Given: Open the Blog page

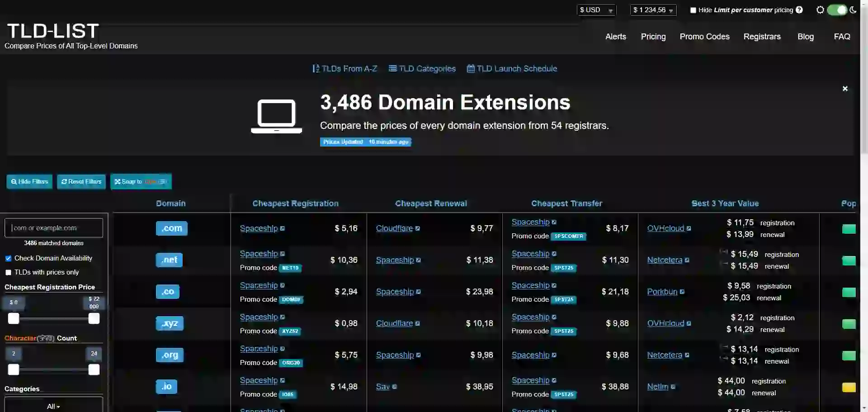Looking at the screenshot, I should 805,37.
